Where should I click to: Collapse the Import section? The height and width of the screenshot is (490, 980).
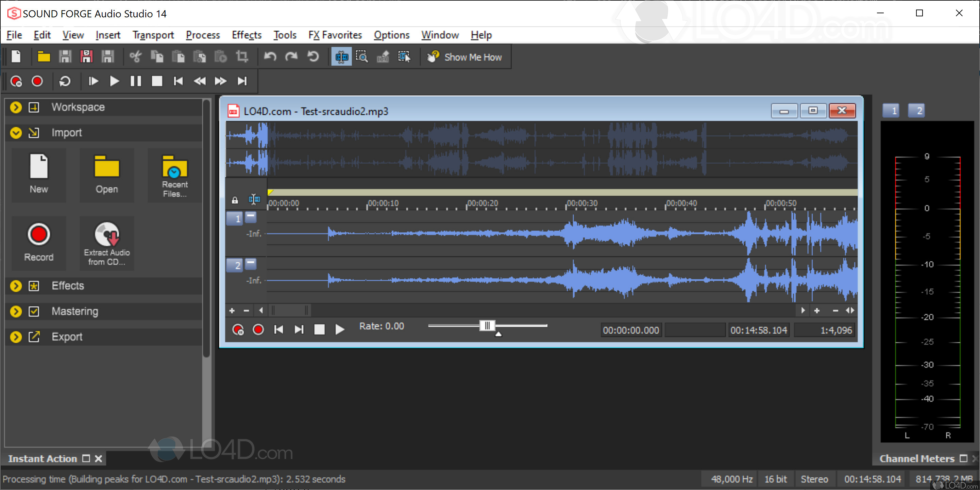[16, 133]
